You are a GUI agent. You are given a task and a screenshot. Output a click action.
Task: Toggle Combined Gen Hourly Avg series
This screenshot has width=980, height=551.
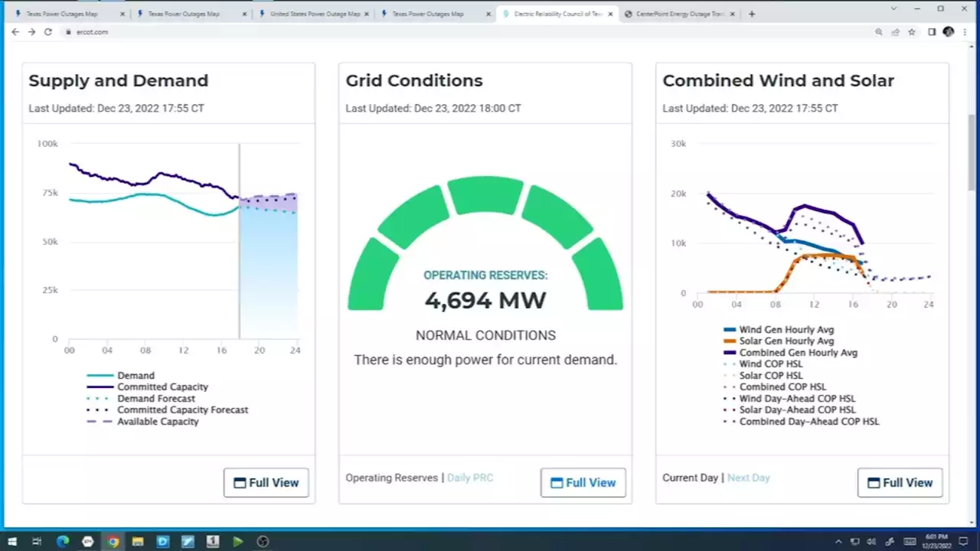coord(790,353)
